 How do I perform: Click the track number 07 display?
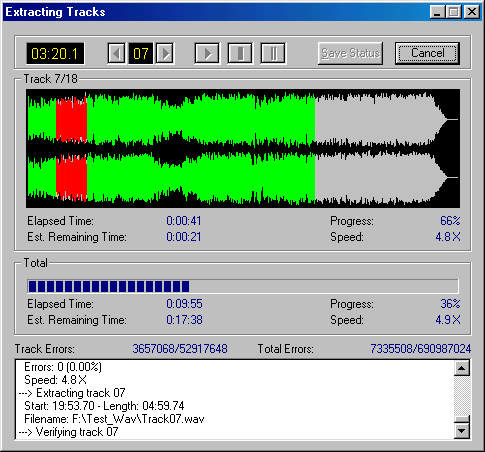141,53
